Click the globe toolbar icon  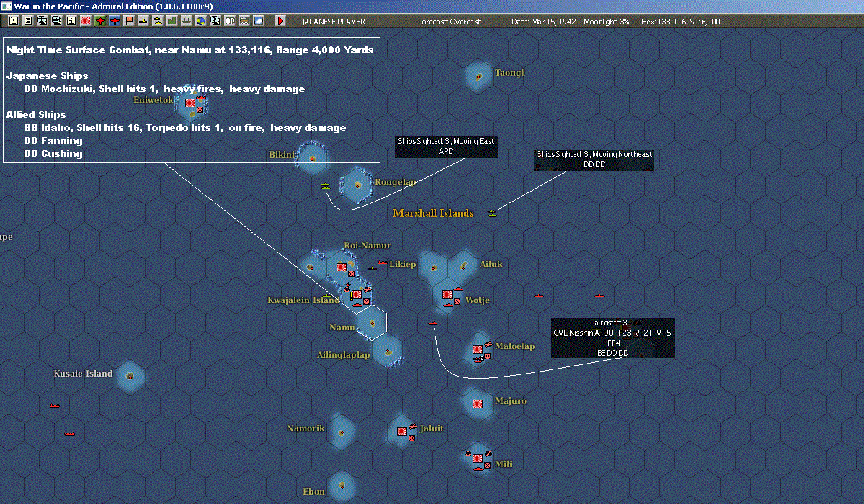(x=200, y=21)
